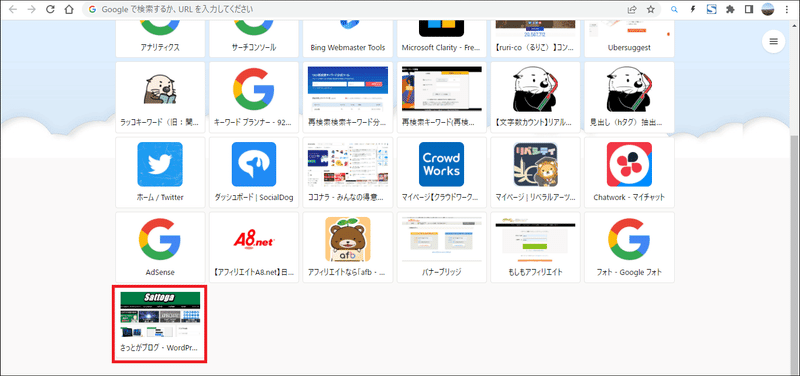
Task: Open the ラッコキーワード otter tile
Action: click(x=160, y=97)
